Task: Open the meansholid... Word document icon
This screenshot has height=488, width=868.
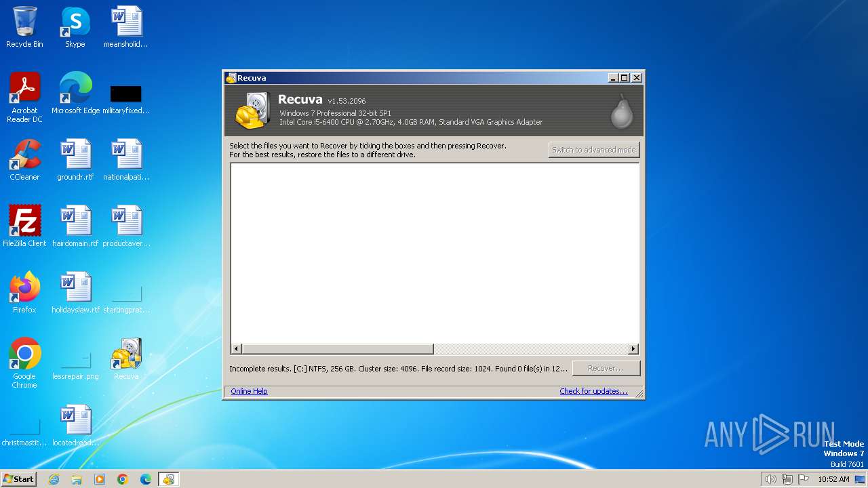Action: (x=126, y=27)
